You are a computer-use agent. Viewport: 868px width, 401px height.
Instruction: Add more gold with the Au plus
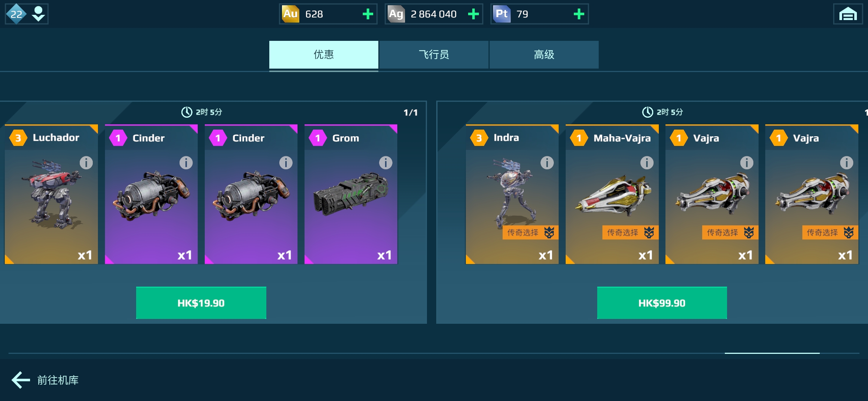point(368,14)
